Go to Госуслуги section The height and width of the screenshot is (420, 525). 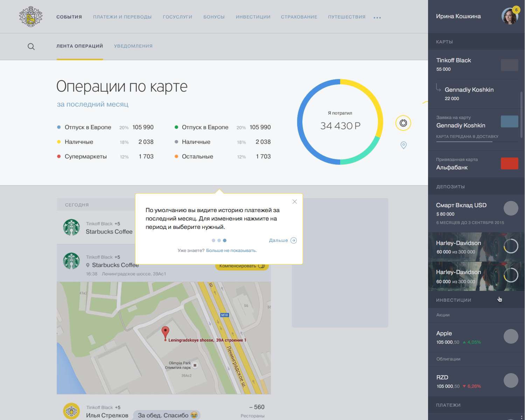click(177, 17)
